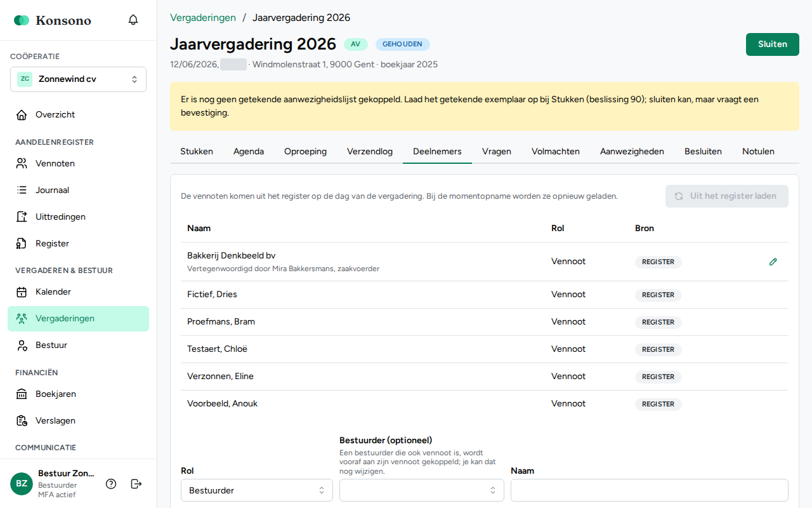Click the Testaert, Chloë name
The height and width of the screenshot is (508, 812).
point(217,349)
